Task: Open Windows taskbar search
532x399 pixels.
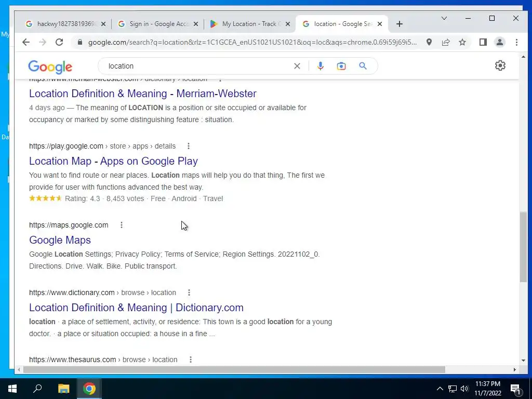Action: point(37,389)
